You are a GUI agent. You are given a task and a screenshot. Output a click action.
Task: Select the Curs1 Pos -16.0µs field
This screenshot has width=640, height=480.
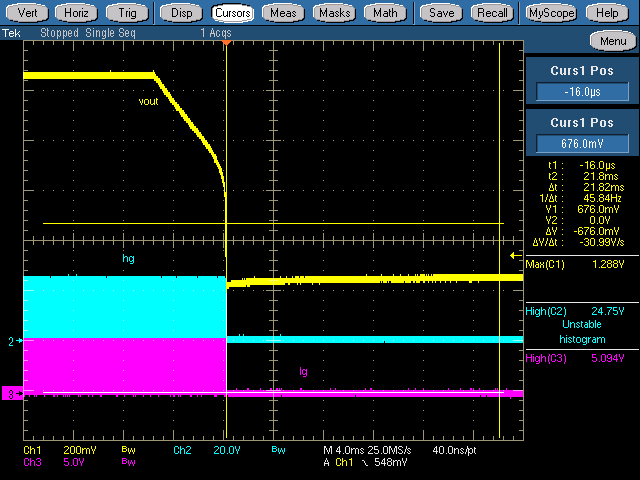[582, 92]
